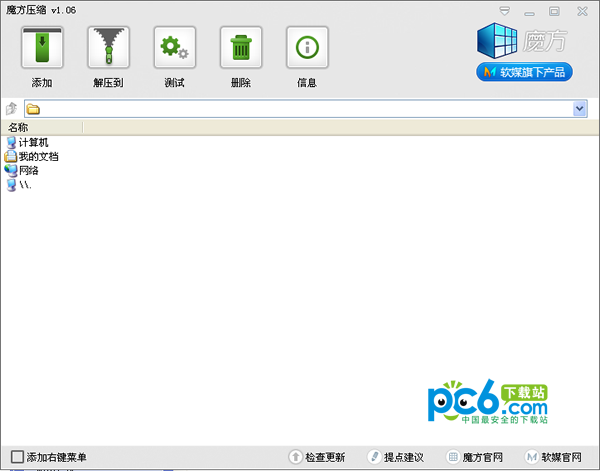
Task: Open the title bar dropdown menu button
Action: pyautogui.click(x=509, y=10)
